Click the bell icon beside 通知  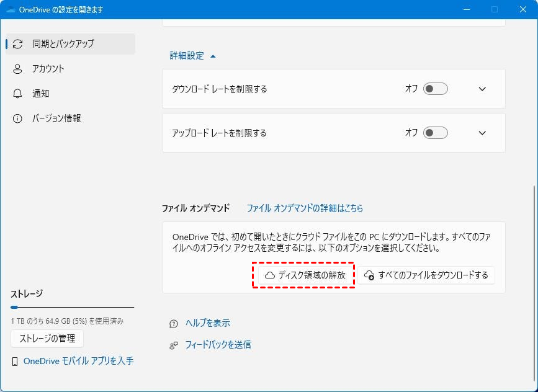pos(17,94)
